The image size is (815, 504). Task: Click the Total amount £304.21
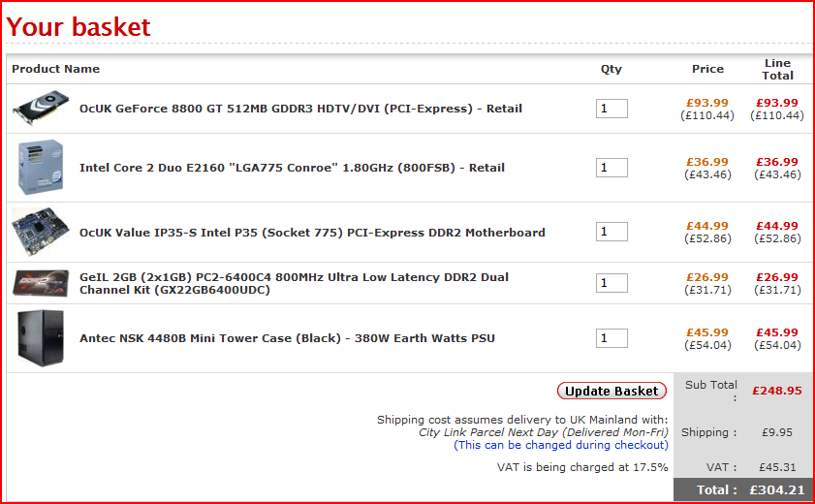[x=777, y=490]
